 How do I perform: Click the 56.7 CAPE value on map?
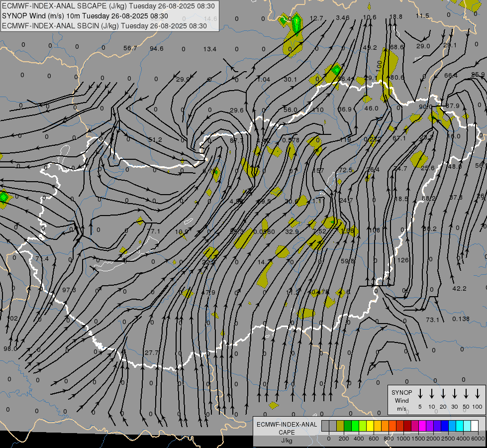coord(130,48)
